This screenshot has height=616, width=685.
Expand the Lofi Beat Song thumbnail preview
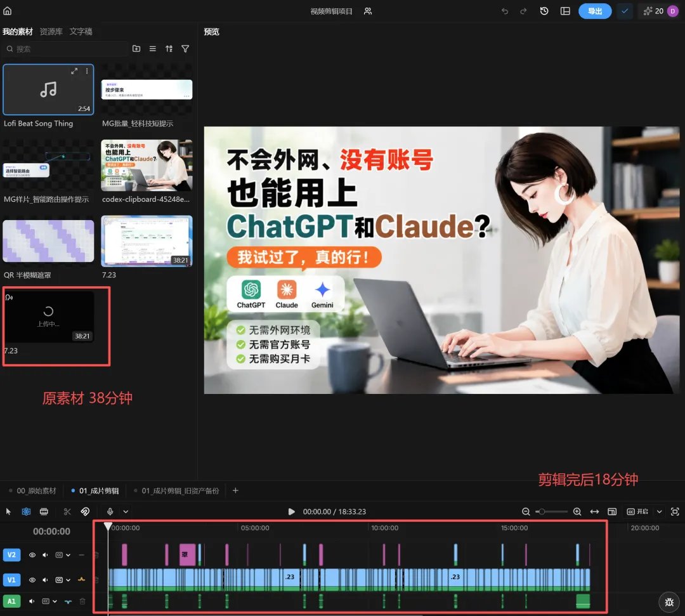(x=74, y=71)
